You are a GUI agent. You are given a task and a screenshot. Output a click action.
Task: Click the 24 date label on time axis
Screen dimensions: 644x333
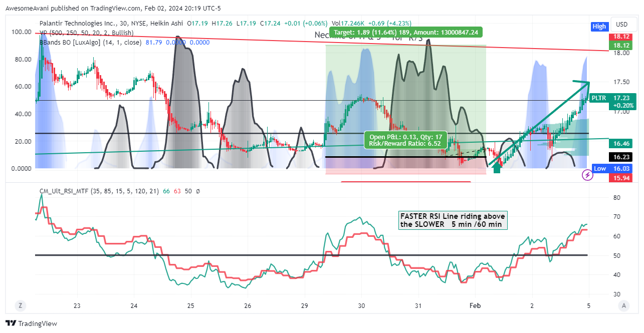point(134,305)
